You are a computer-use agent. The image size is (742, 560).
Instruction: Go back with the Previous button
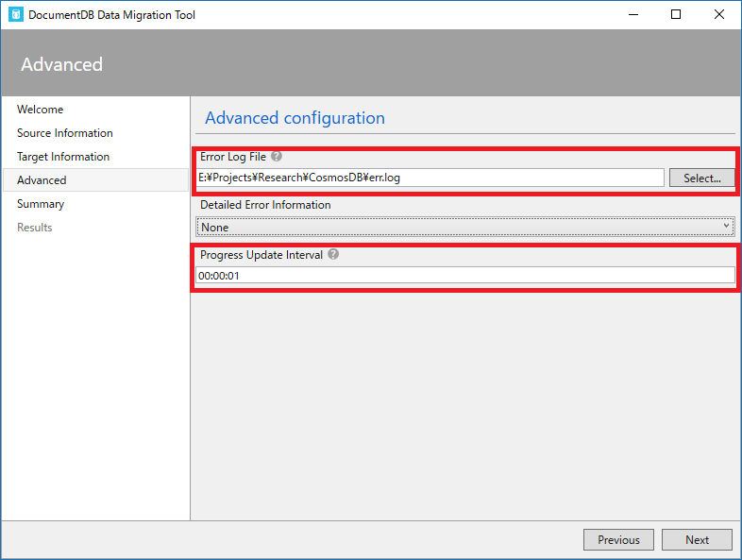pyautogui.click(x=618, y=539)
